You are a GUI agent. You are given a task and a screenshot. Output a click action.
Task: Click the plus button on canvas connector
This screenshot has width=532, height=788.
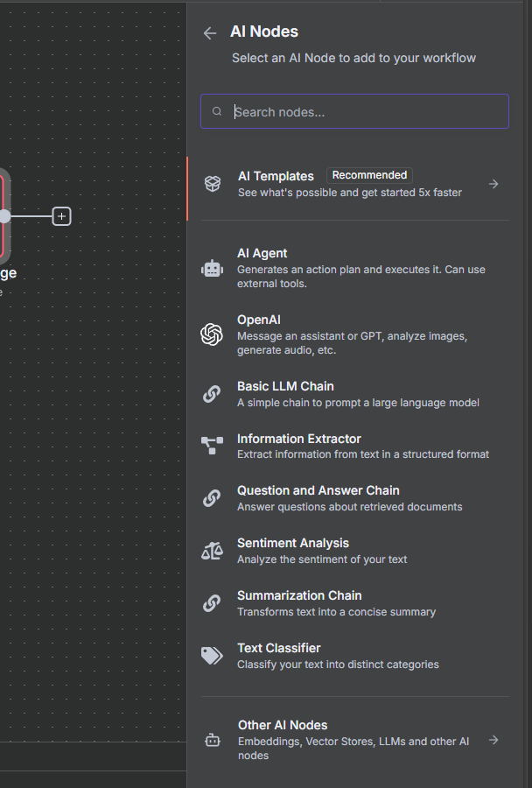click(61, 215)
